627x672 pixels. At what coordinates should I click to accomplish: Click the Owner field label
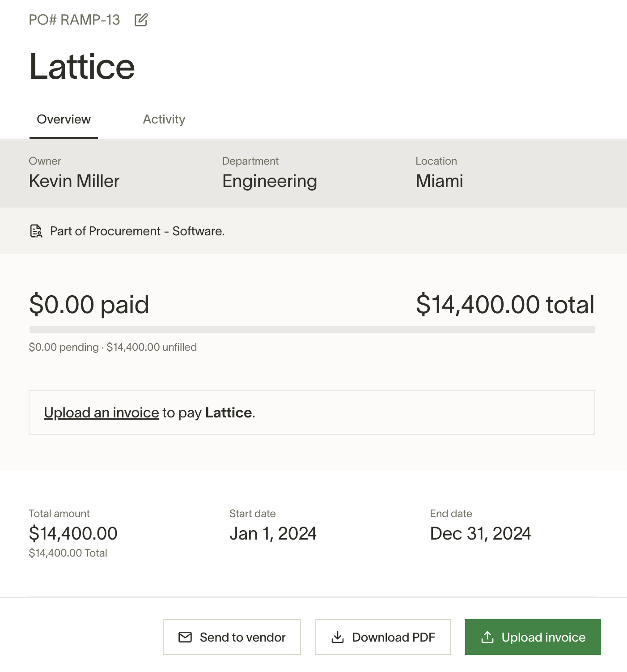click(x=45, y=161)
